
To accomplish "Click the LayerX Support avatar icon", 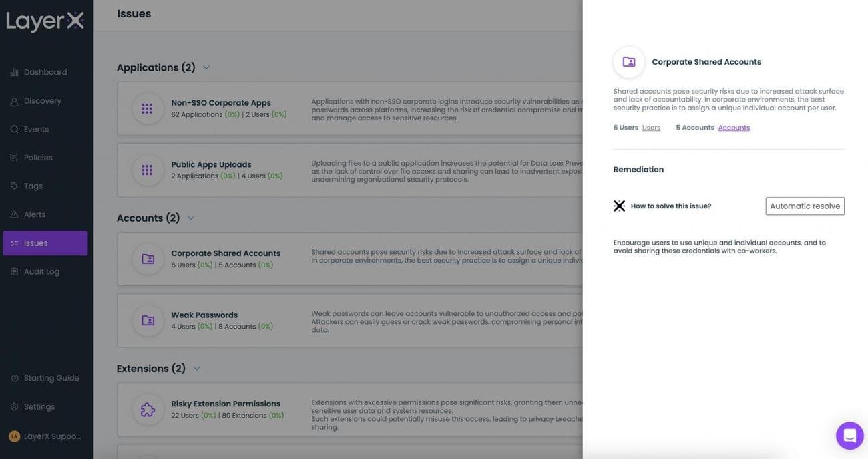I will (x=14, y=436).
